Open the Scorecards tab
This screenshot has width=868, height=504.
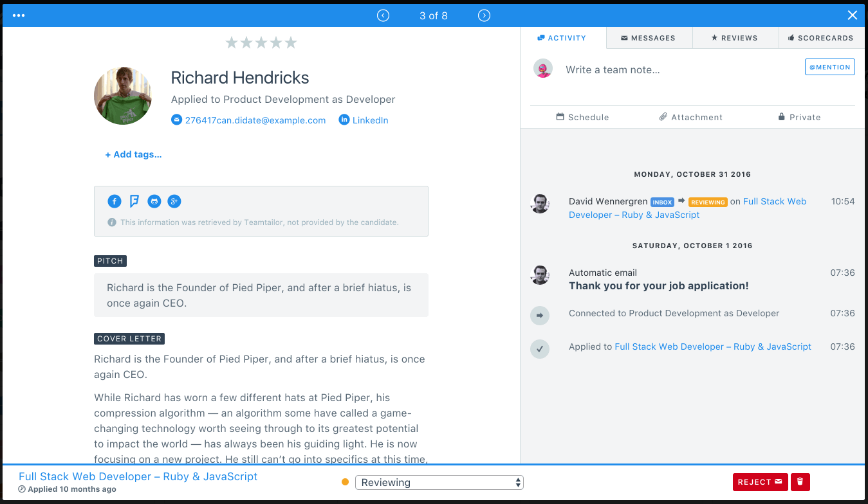click(820, 38)
